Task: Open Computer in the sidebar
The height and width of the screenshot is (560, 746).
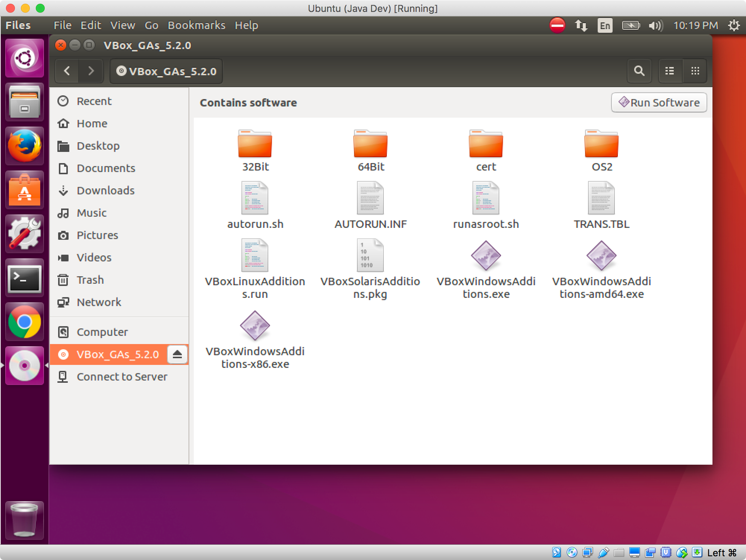Action: tap(119, 332)
